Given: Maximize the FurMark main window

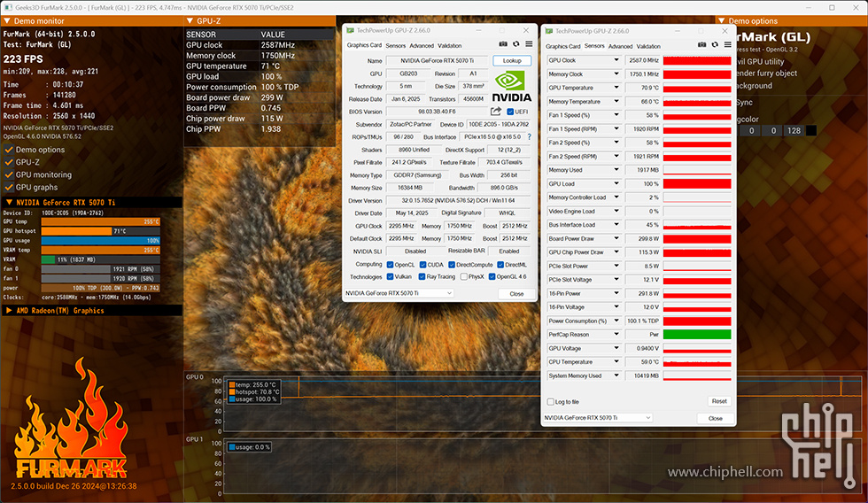Looking at the screenshot, I should click(832, 8).
